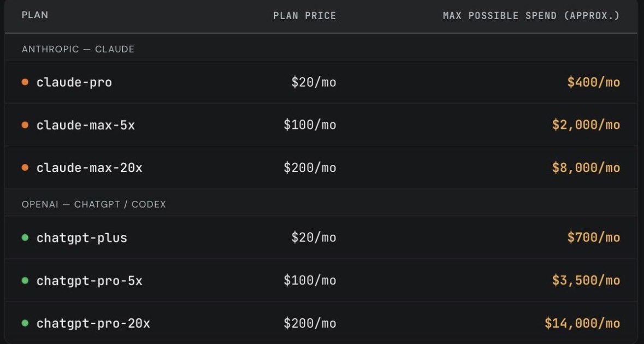Click the PLAN column header
644x344 pixels.
[x=35, y=15]
